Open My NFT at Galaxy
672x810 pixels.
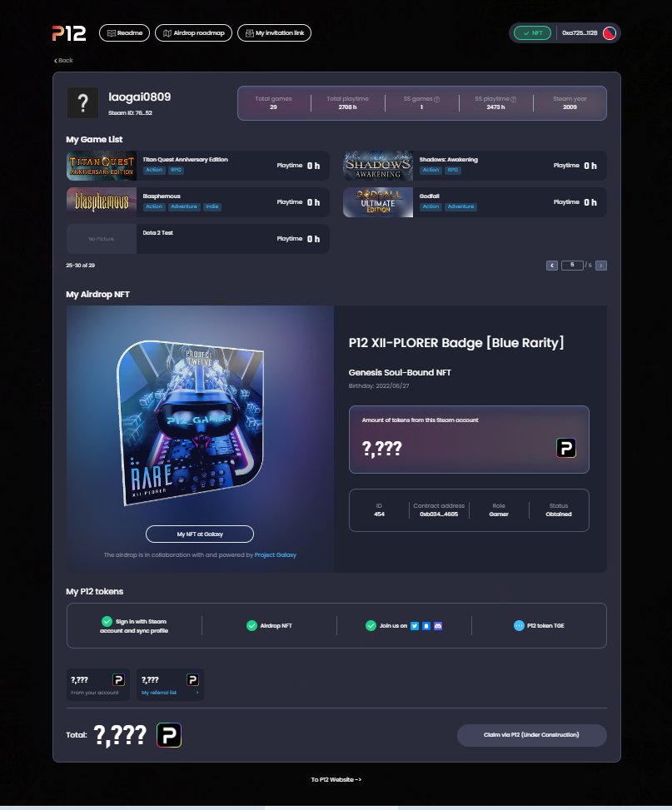click(200, 534)
